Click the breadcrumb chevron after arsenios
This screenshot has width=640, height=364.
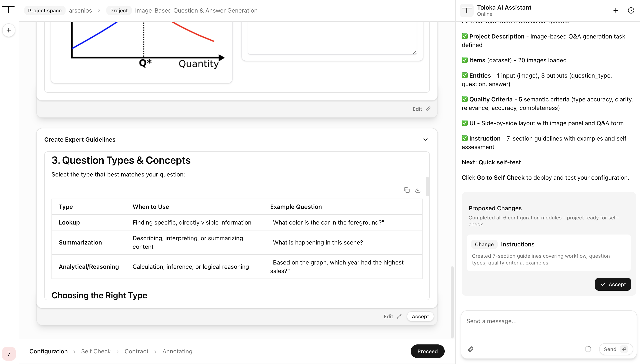[99, 10]
